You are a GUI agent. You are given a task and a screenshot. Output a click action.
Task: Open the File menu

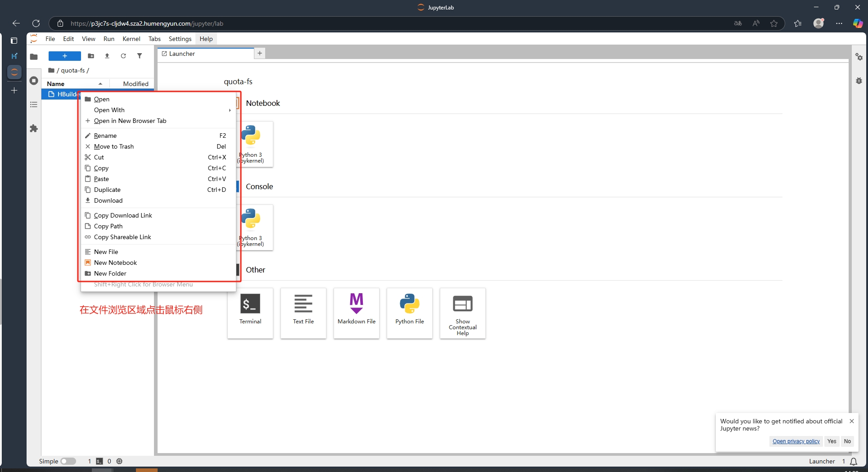pos(50,39)
